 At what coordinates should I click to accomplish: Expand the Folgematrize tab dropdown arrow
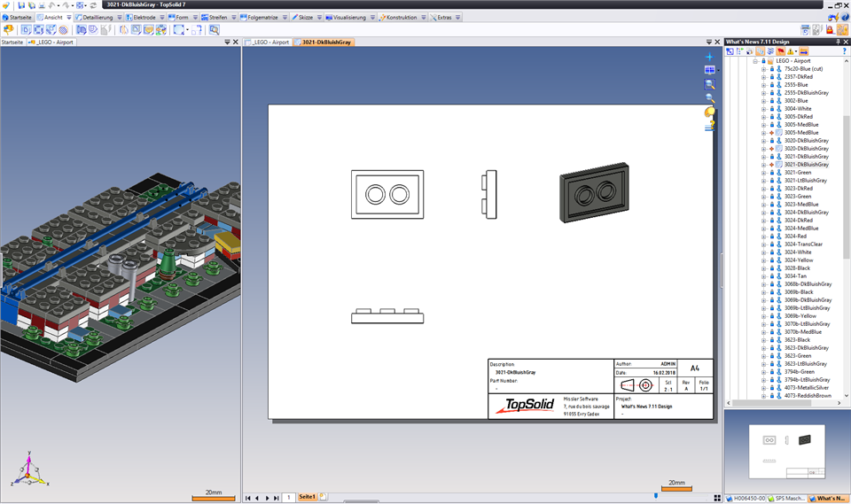pos(285,18)
